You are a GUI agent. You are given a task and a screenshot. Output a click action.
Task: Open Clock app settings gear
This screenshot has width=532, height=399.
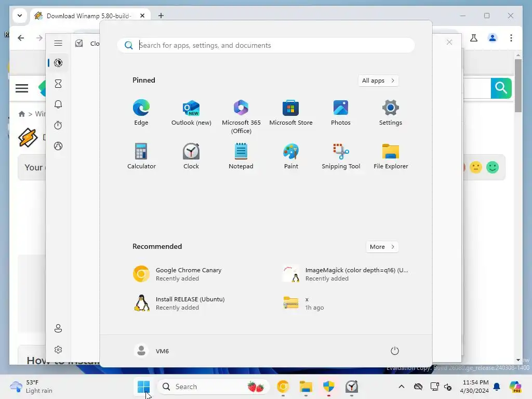(58, 350)
